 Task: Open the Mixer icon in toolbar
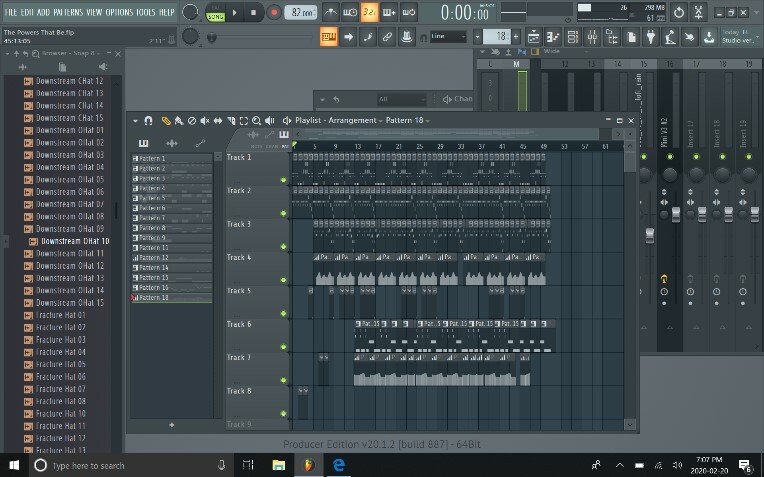pyautogui.click(x=592, y=37)
